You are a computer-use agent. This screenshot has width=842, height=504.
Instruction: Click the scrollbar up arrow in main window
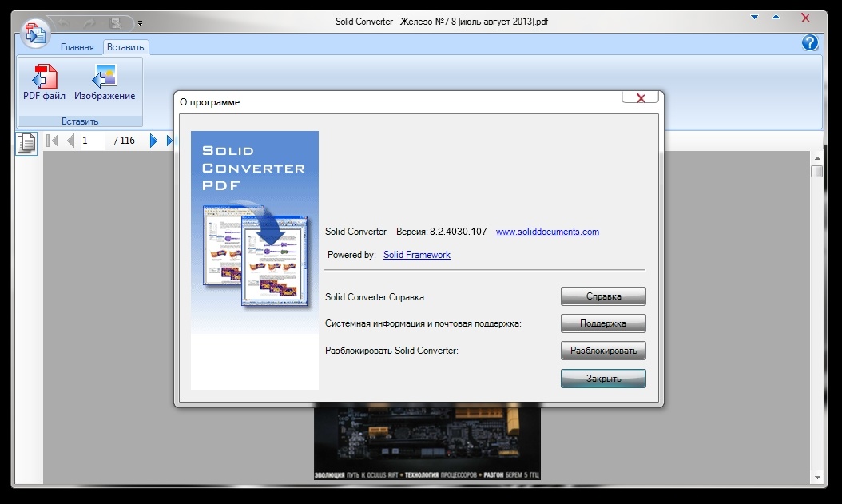tap(817, 158)
